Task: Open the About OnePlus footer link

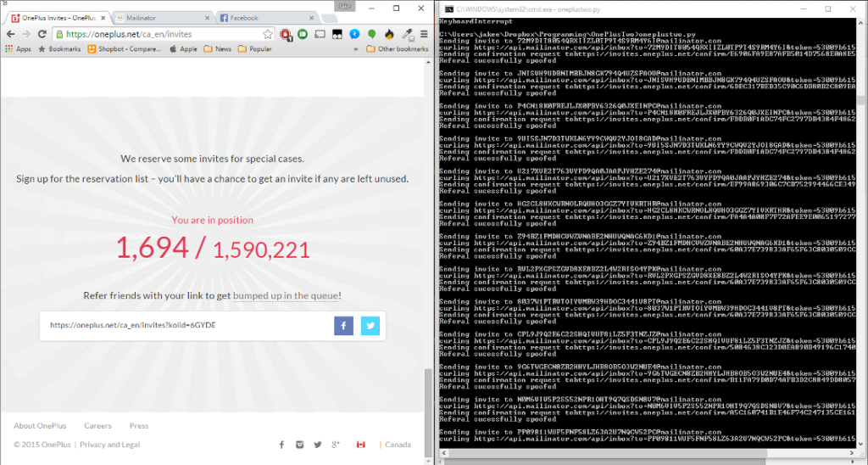Action: click(40, 426)
